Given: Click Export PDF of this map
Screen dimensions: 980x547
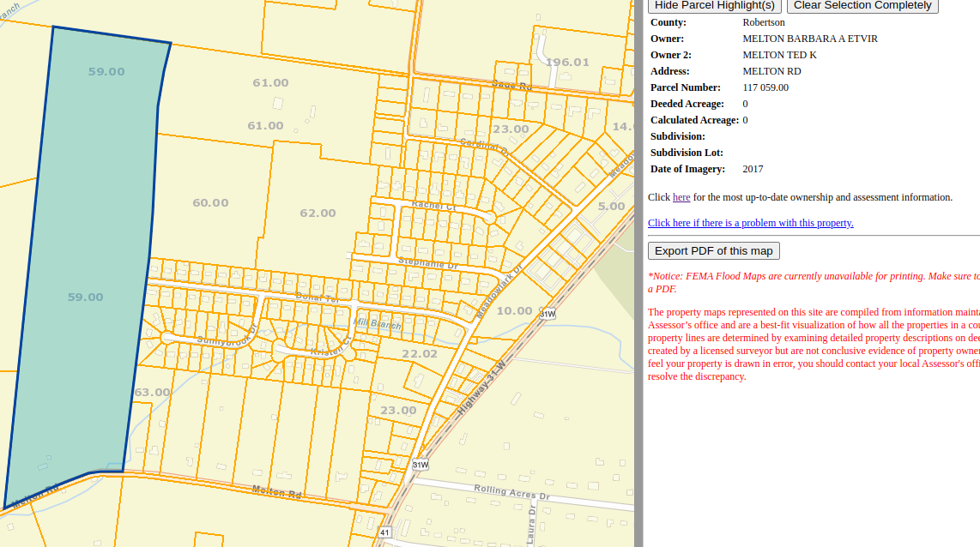Looking at the screenshot, I should (714, 251).
